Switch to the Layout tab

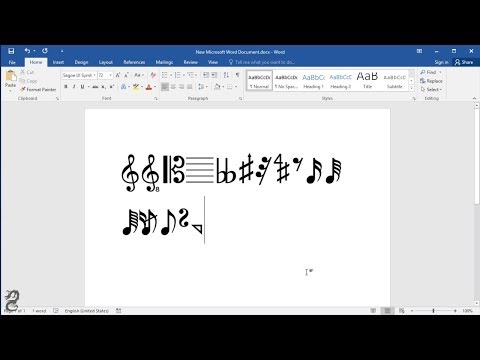106,62
